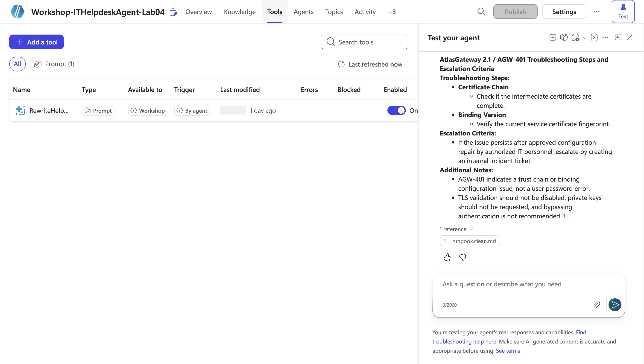Click the Search tools field
Viewport: 644px width, 364px height.
click(364, 42)
